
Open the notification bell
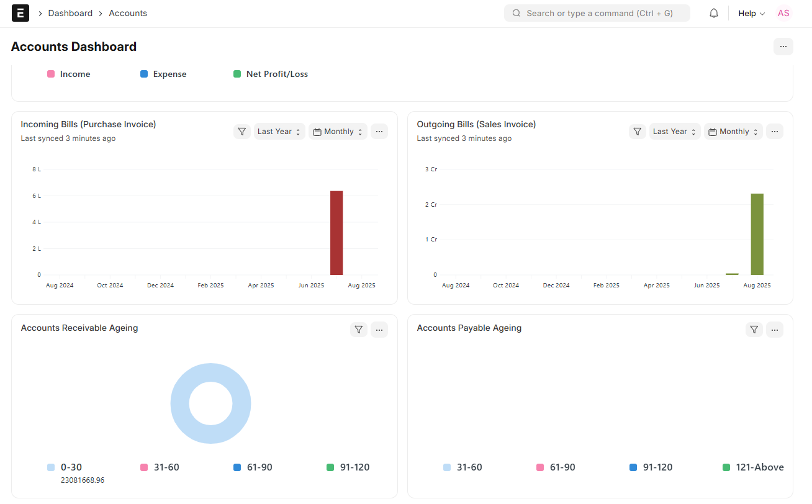click(x=713, y=12)
